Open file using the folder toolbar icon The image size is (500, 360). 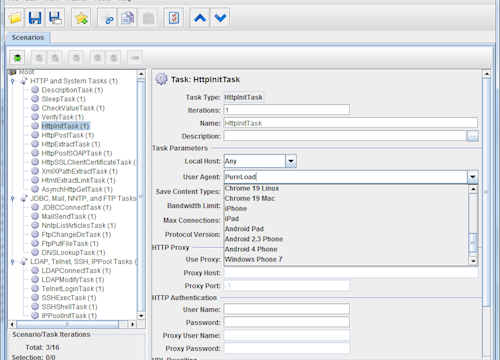(x=15, y=18)
